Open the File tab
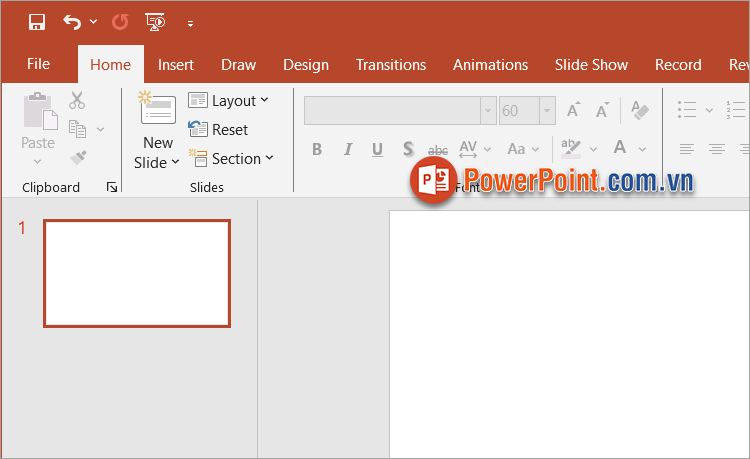 [38, 64]
